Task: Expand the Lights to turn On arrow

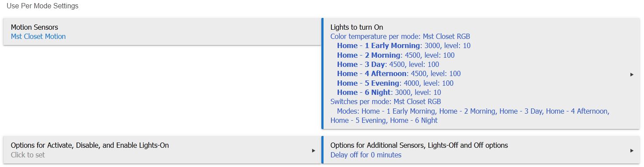Action: coord(632,75)
